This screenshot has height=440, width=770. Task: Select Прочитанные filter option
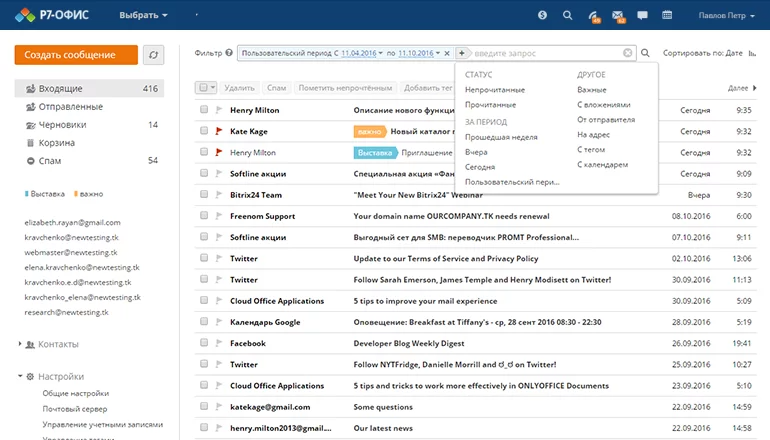[490, 105]
